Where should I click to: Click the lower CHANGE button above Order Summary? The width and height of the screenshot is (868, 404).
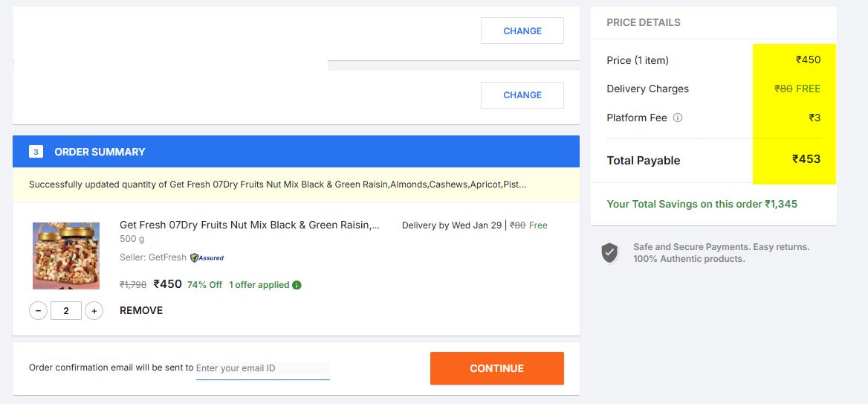coord(522,94)
